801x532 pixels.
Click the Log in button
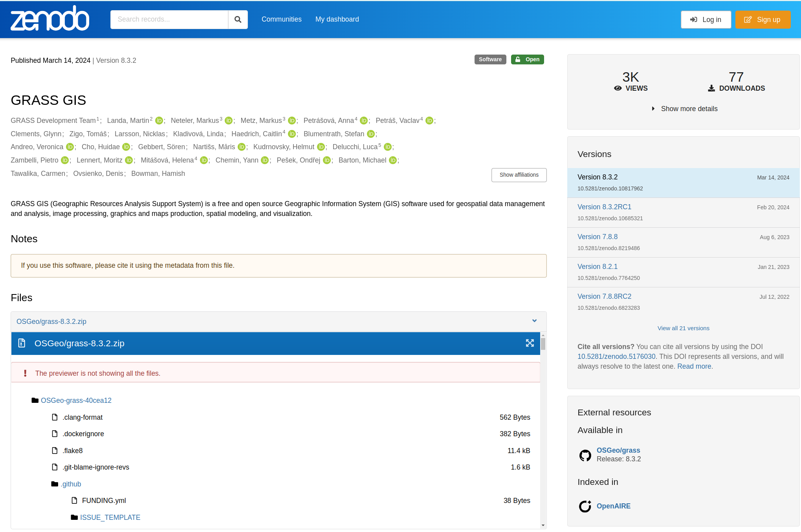706,20
